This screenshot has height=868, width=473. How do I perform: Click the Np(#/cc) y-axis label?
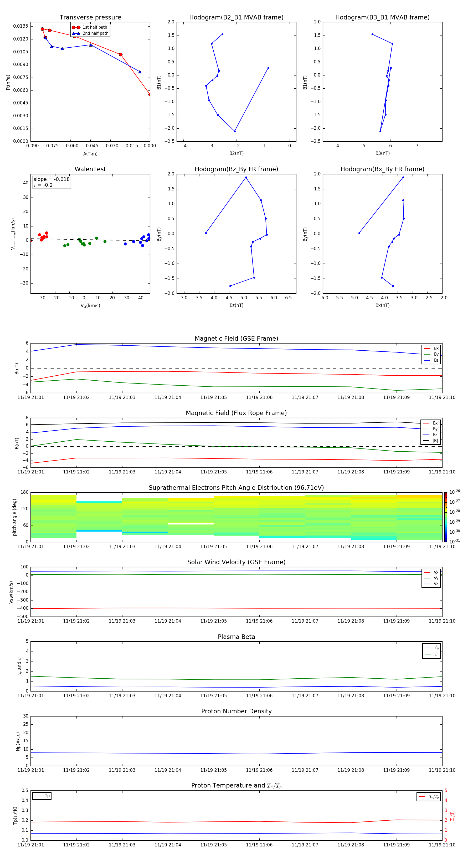18,741
